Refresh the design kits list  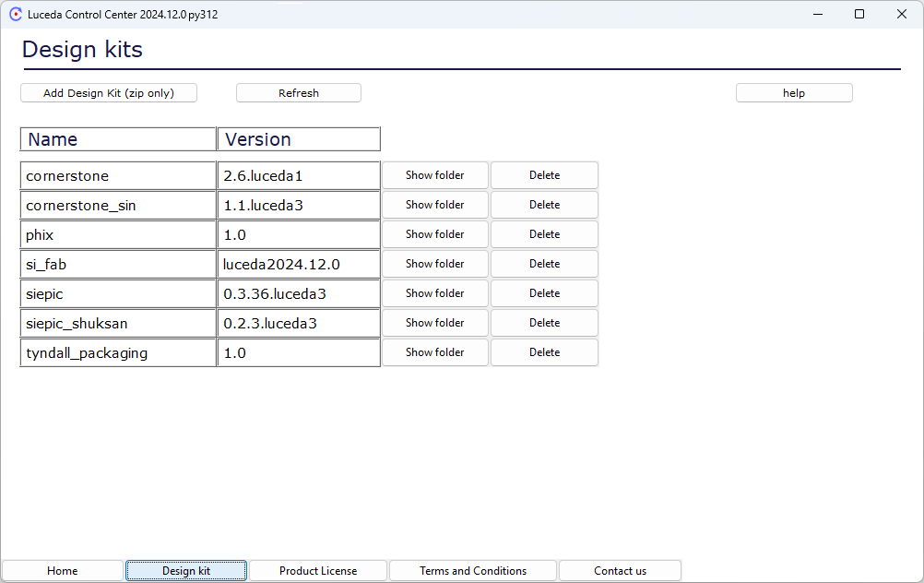click(x=298, y=93)
